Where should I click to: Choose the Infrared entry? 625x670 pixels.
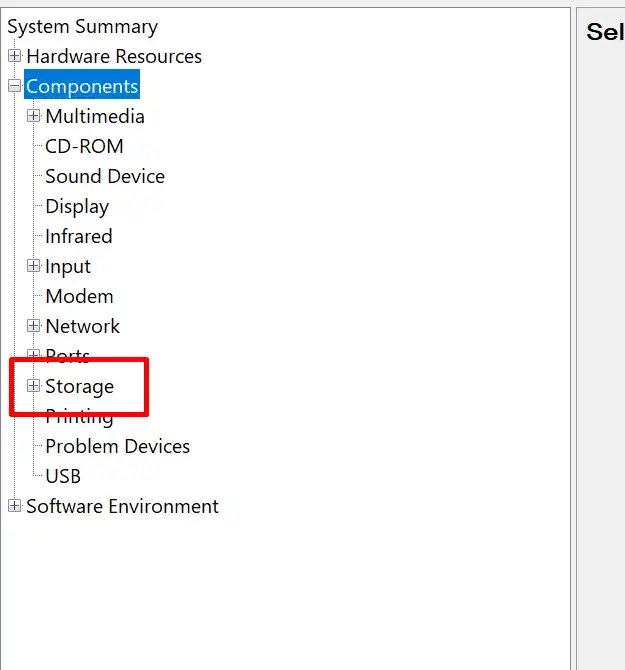tap(79, 237)
